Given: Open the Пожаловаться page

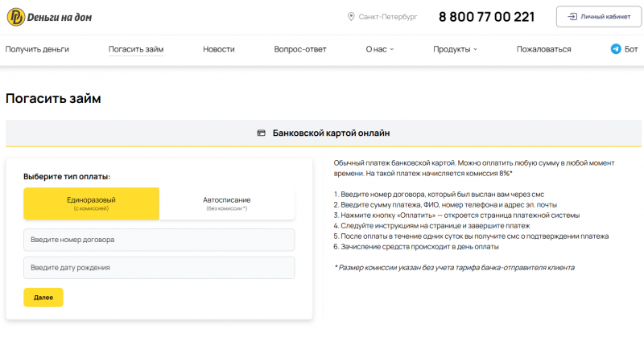Looking at the screenshot, I should pyautogui.click(x=543, y=49).
